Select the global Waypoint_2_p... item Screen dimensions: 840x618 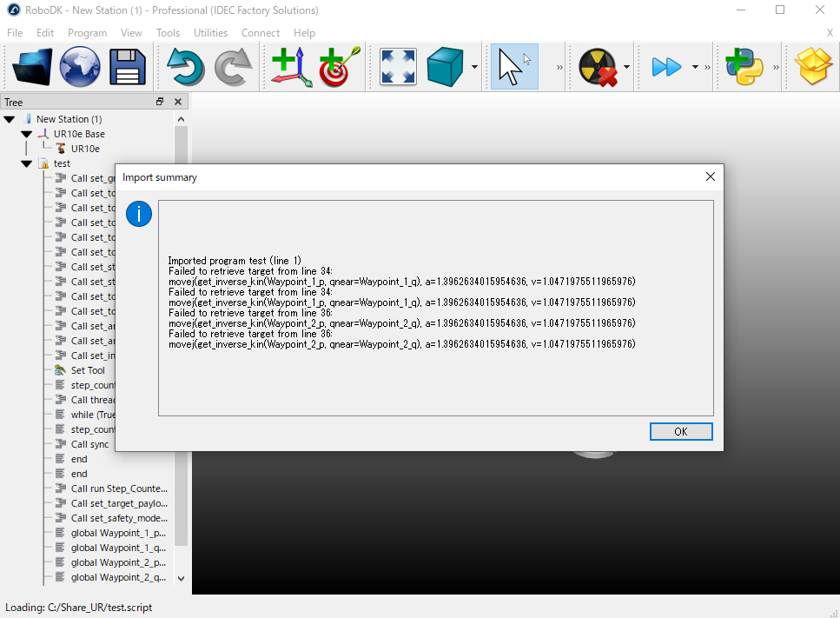click(118, 562)
